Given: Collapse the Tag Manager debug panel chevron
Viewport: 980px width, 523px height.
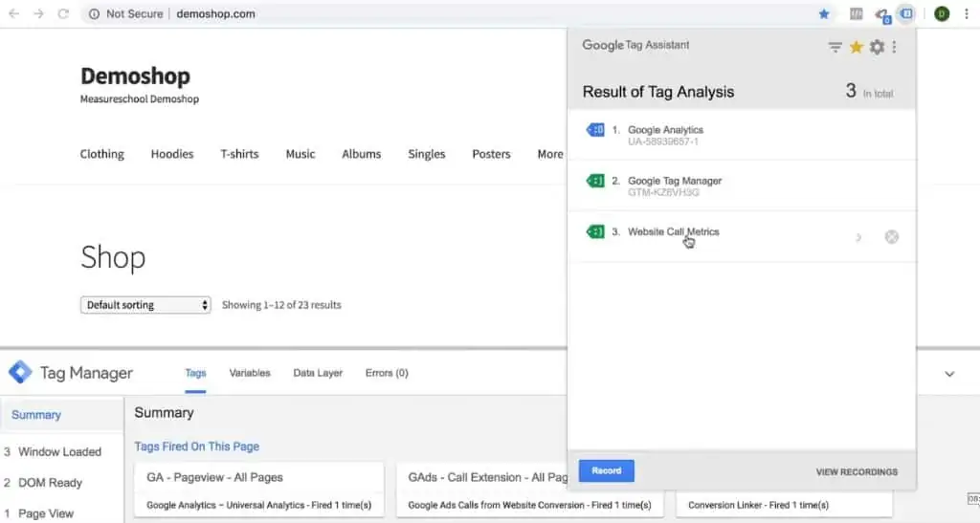Looking at the screenshot, I should 949,374.
